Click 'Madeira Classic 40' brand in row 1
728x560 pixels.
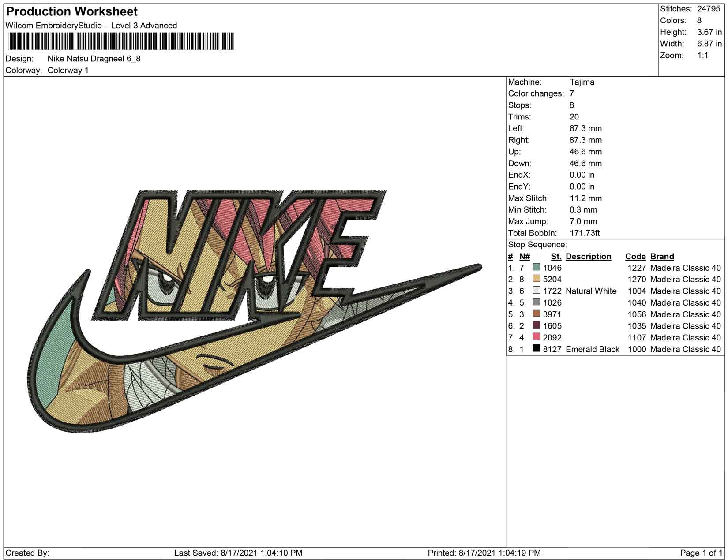686,268
